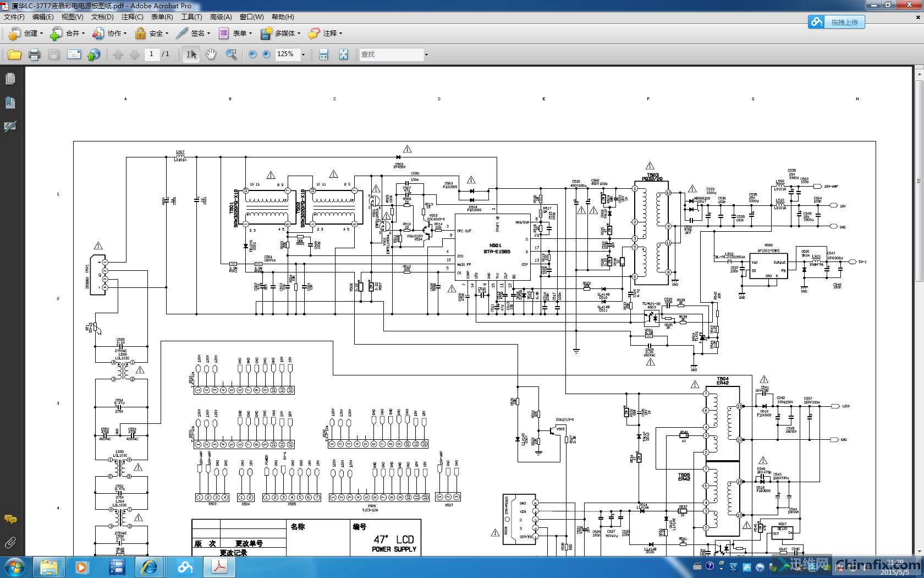Click the vertical scrollbar thumb

pyautogui.click(x=919, y=182)
